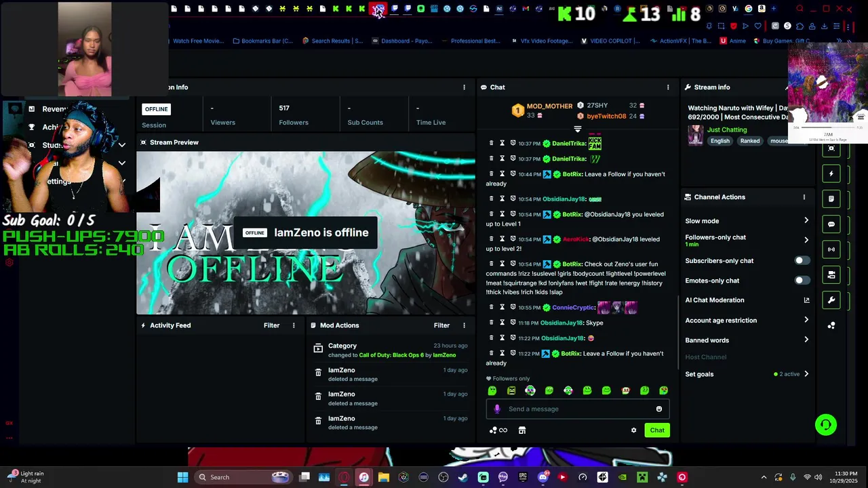Open Mod Actions three-dot menu
Image resolution: width=868 pixels, height=488 pixels.
coord(464,325)
